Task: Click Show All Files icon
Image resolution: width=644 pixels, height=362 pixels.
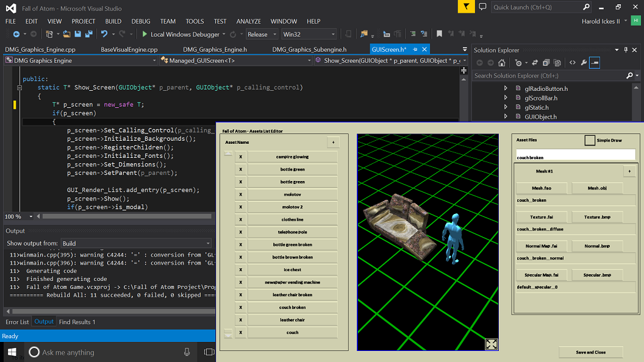Action: point(557,63)
